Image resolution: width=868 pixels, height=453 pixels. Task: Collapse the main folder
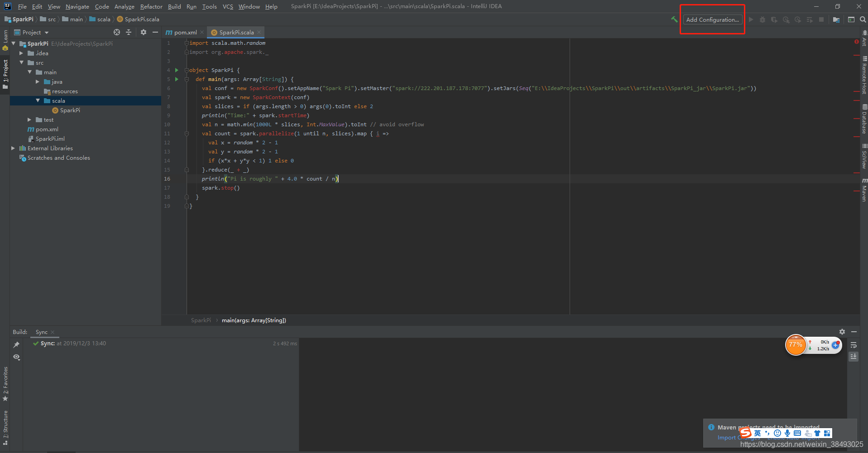[29, 72]
